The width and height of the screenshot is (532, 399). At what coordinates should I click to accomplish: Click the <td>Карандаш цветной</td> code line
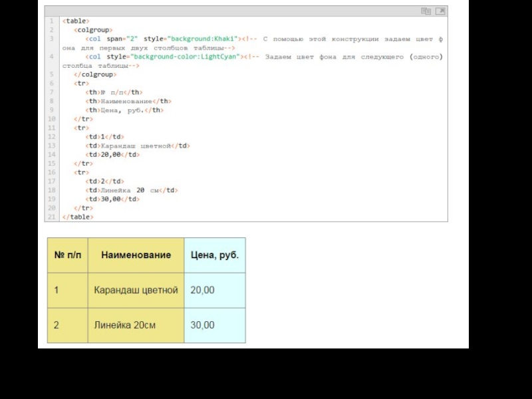click(138, 146)
